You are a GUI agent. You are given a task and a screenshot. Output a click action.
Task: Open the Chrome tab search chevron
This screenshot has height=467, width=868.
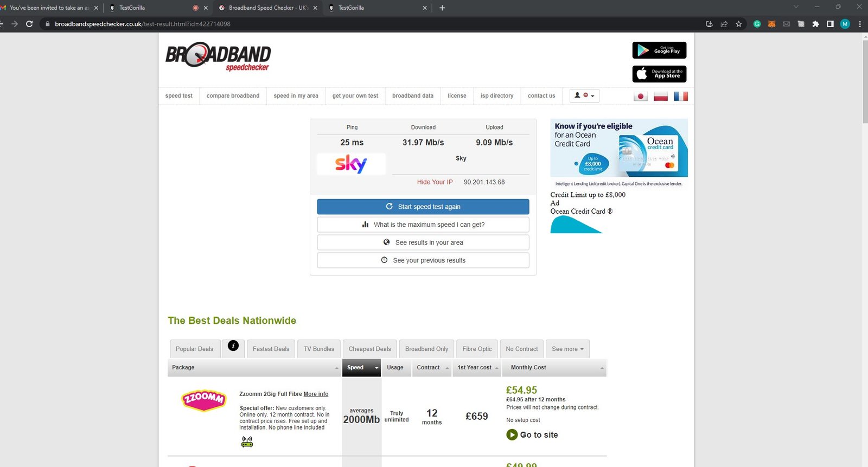click(x=796, y=7)
